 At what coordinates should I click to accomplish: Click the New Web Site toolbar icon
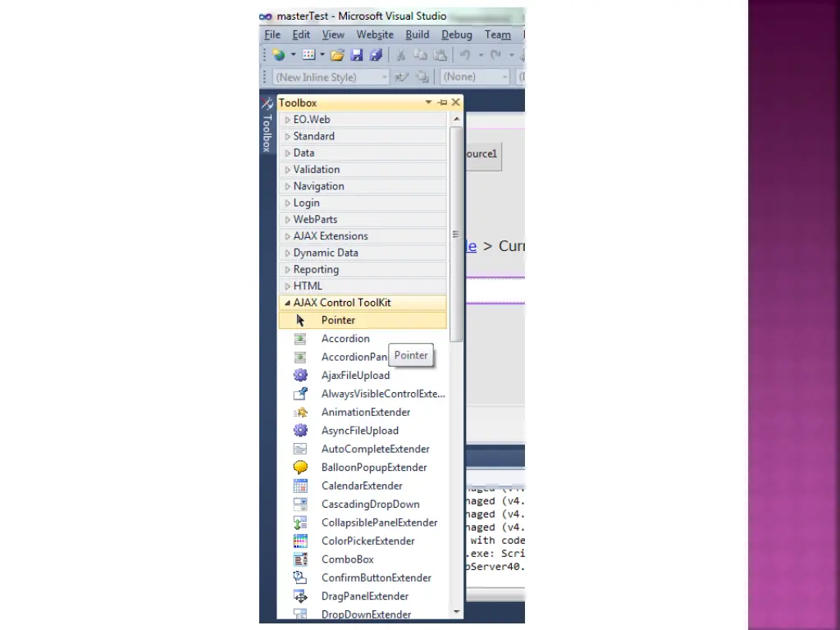pos(279,55)
